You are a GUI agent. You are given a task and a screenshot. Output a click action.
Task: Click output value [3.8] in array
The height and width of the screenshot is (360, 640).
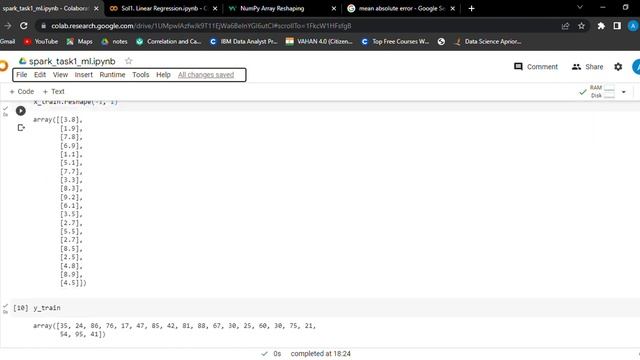pos(71,120)
